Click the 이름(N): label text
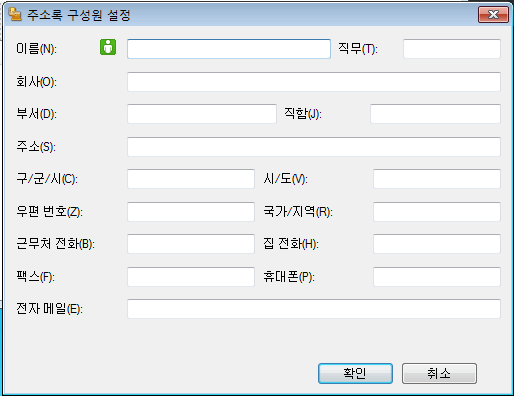 click(36, 49)
